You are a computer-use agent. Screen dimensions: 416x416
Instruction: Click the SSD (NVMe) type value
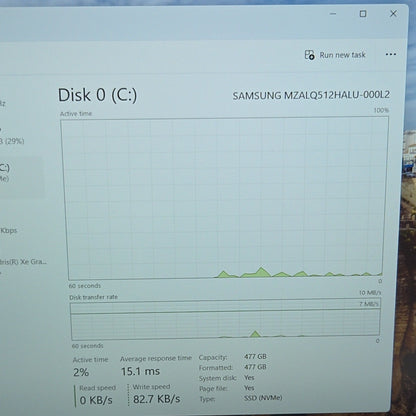coord(263,398)
